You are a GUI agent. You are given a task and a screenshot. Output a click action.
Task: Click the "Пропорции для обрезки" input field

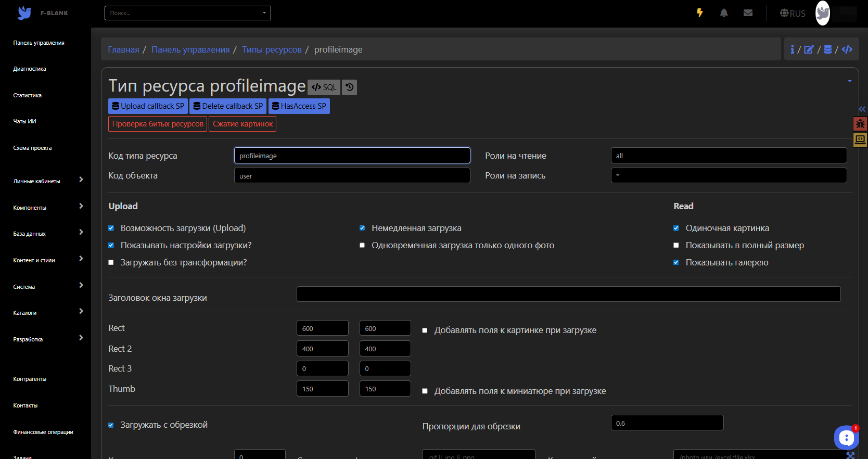pos(667,423)
